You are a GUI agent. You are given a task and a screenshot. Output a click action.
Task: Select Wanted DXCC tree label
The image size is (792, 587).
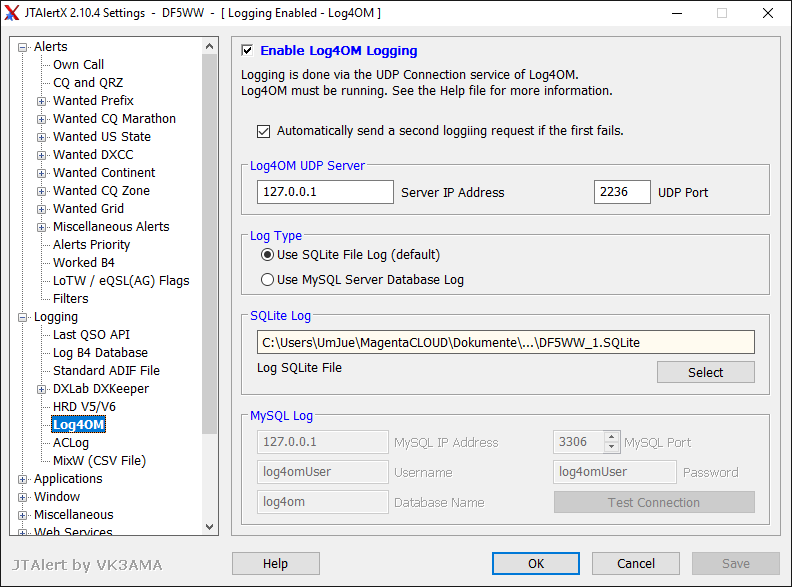click(93, 155)
